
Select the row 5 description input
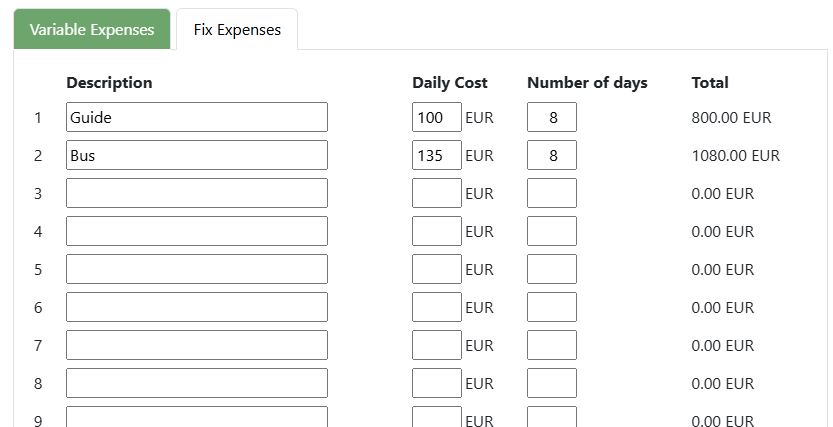click(x=196, y=269)
